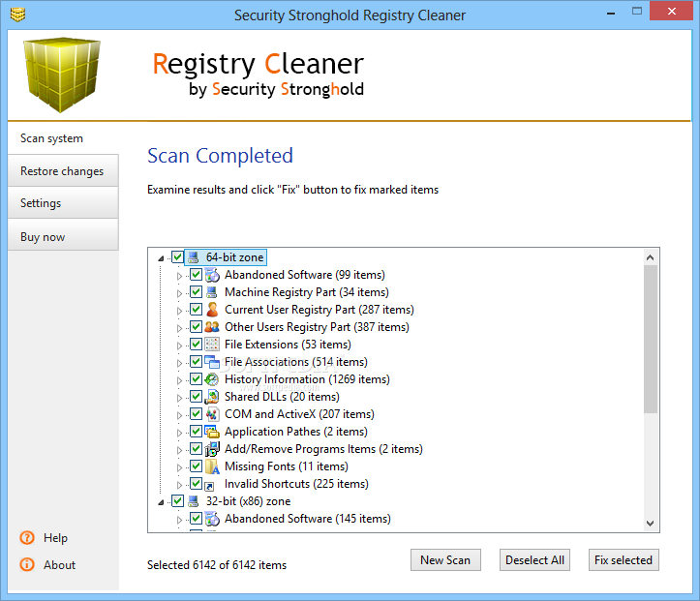Expand the Invalid Shortcuts node

click(x=179, y=485)
